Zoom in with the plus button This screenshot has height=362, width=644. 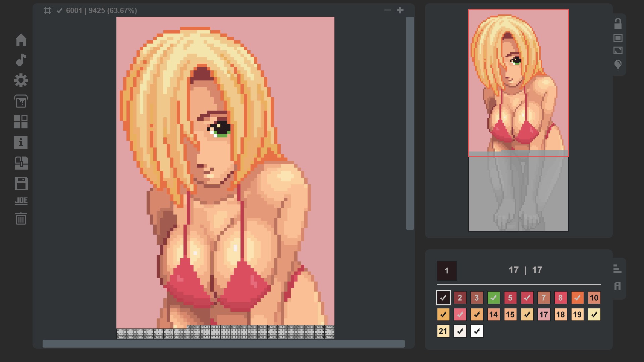(x=400, y=10)
